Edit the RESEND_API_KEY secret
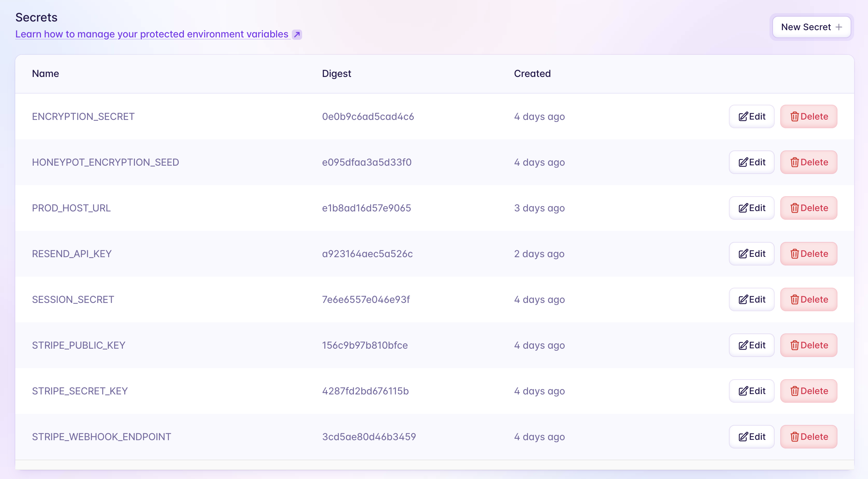The image size is (868, 479). (x=751, y=254)
